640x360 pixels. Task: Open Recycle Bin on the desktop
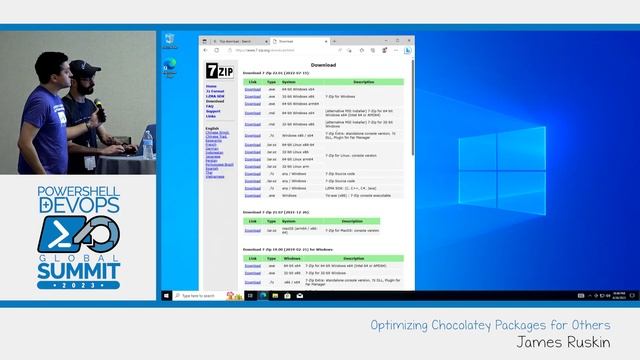[x=170, y=41]
